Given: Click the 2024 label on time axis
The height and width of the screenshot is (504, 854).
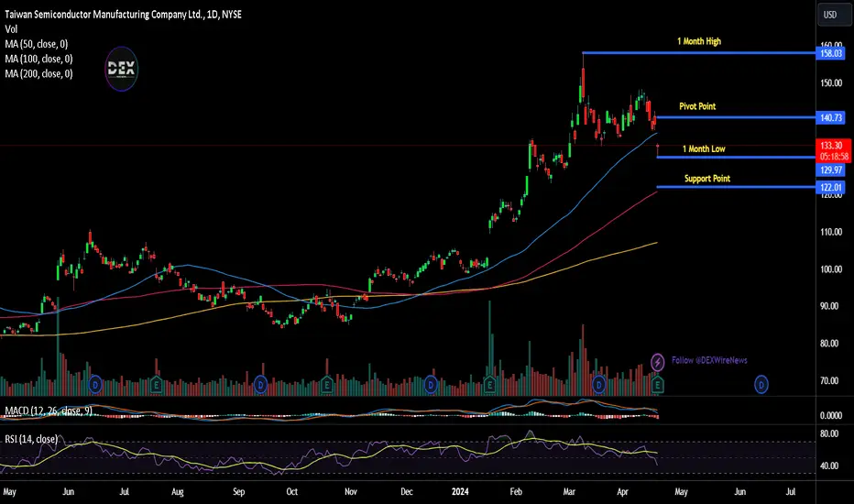Looking at the screenshot, I should click(460, 492).
